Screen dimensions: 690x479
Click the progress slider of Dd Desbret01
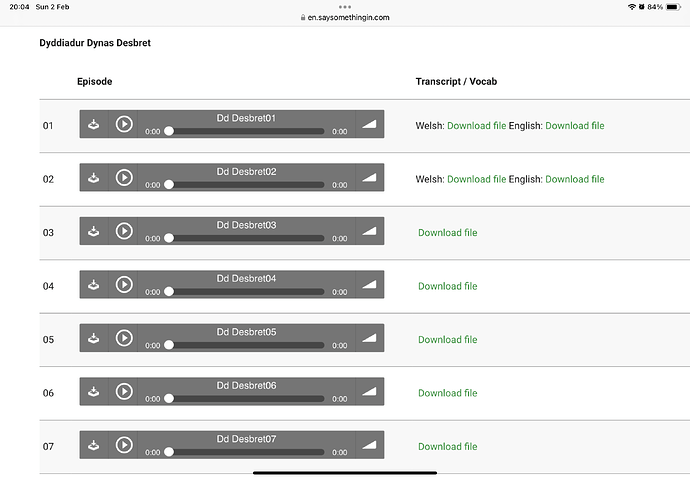pyautogui.click(x=244, y=131)
